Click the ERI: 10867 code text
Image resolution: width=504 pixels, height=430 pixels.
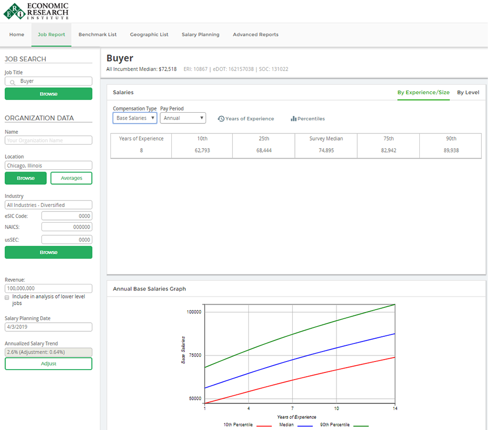pyautogui.click(x=196, y=69)
